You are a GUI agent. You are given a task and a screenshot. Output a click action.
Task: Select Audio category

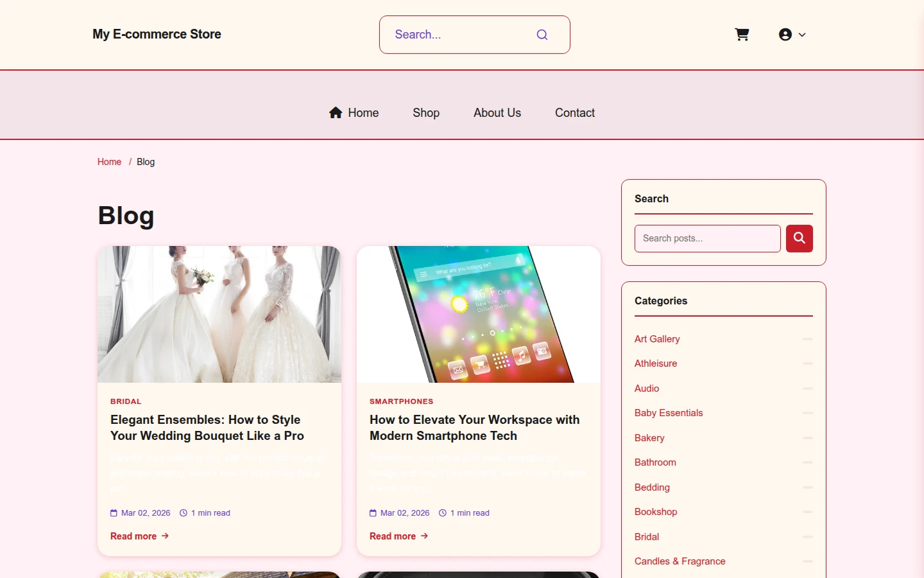click(647, 389)
